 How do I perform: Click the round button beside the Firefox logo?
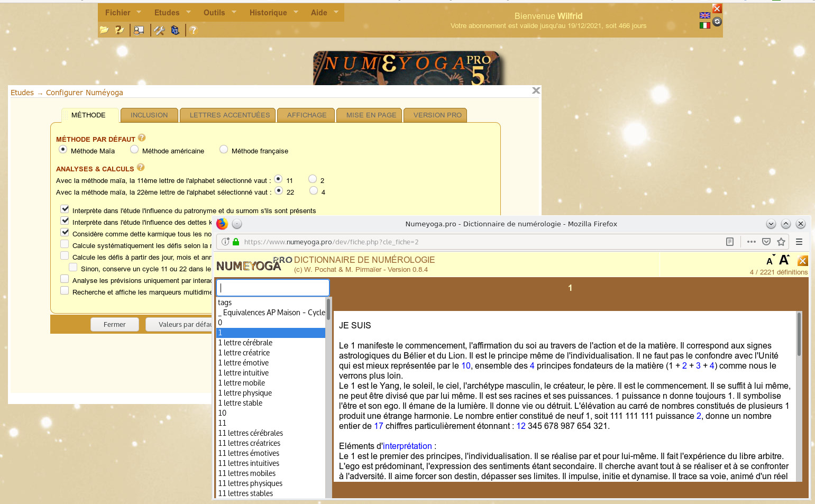coord(237,224)
